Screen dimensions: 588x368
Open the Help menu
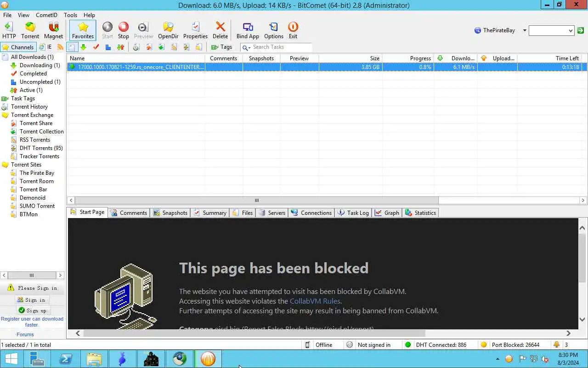(x=89, y=15)
